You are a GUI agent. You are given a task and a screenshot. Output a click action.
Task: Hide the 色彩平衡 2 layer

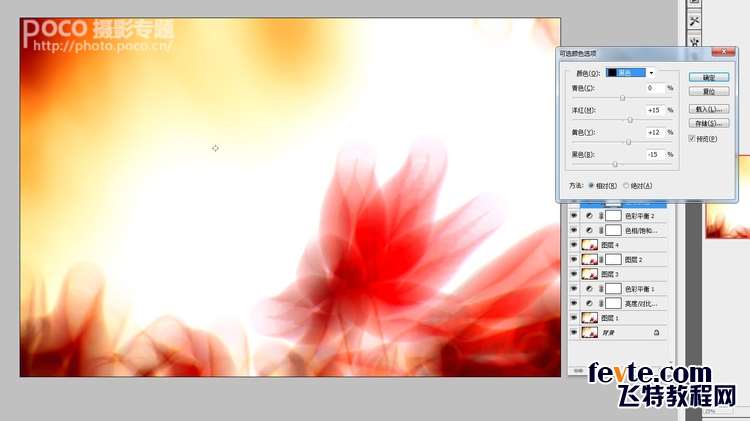(x=574, y=216)
